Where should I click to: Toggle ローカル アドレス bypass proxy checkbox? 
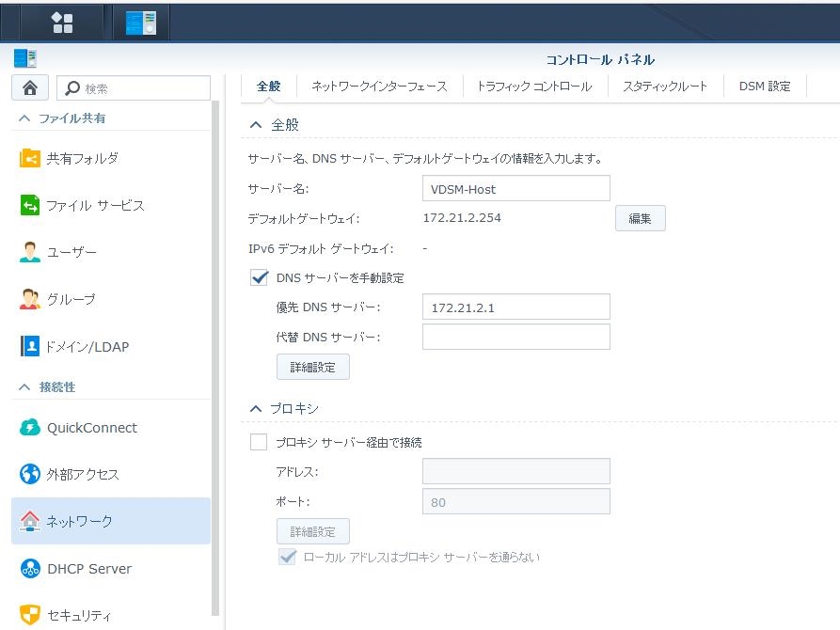pos(287,557)
